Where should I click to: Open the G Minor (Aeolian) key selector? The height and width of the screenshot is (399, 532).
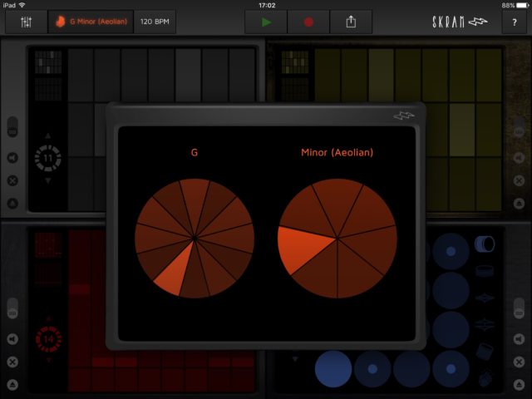[x=91, y=22]
